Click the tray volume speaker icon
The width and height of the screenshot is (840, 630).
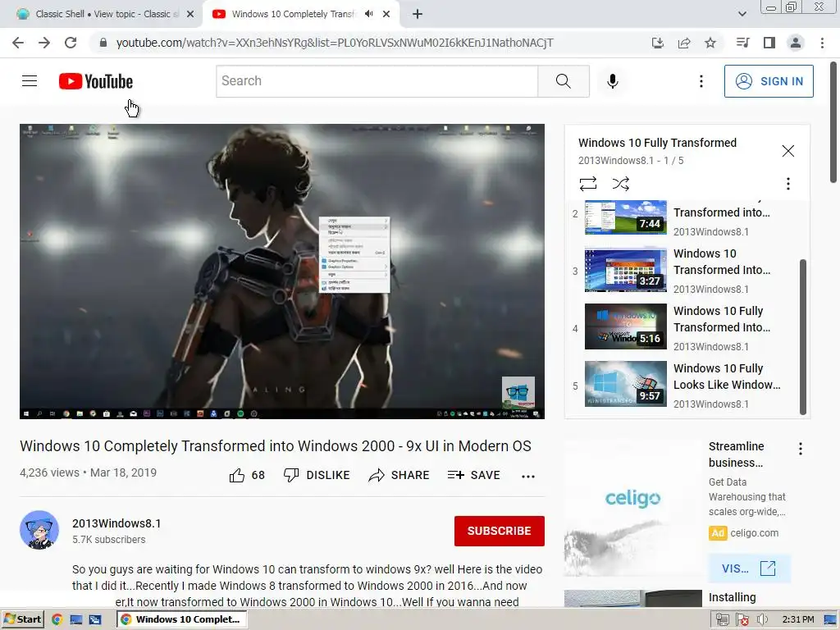click(x=762, y=620)
